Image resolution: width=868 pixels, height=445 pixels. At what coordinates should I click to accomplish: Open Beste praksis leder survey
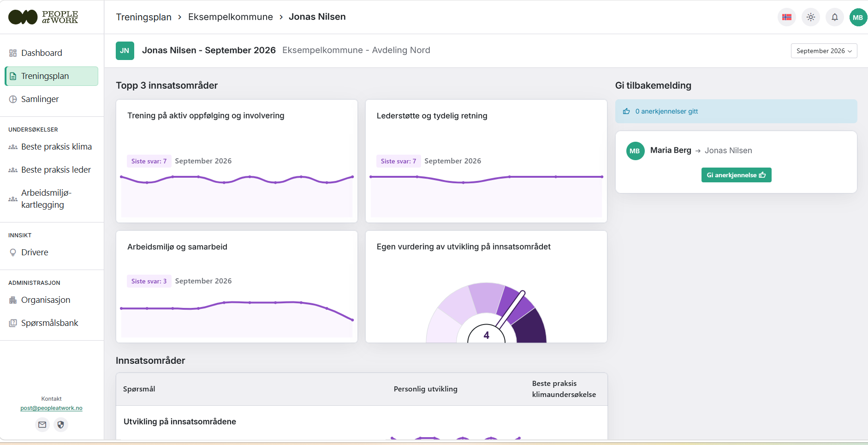[52, 170]
